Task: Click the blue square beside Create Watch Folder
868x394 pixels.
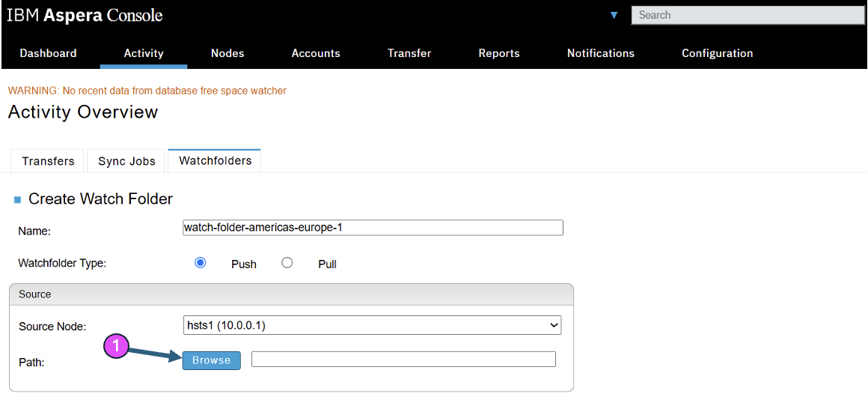Action: point(18,199)
